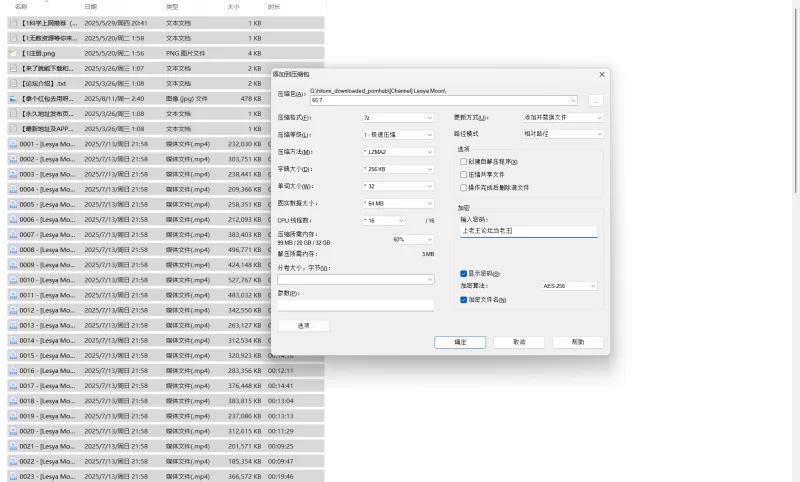Select the media icon of file 0010

click(x=13, y=281)
